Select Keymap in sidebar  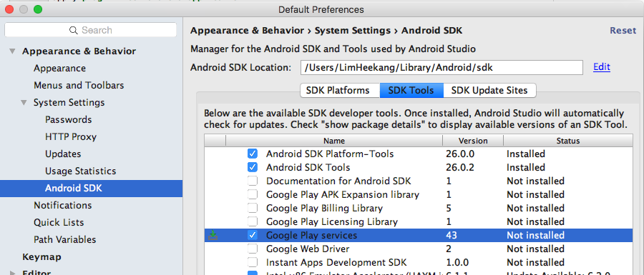coord(42,257)
